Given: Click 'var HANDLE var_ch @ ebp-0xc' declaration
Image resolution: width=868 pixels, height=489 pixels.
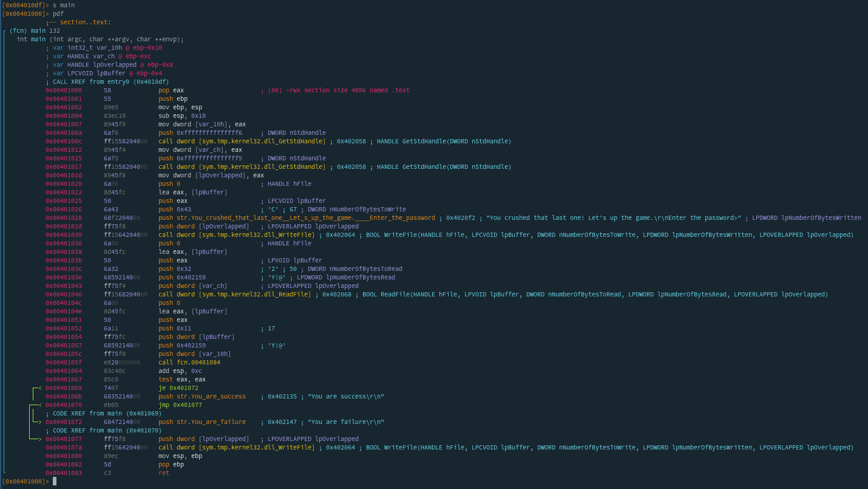Looking at the screenshot, I should tap(98, 56).
